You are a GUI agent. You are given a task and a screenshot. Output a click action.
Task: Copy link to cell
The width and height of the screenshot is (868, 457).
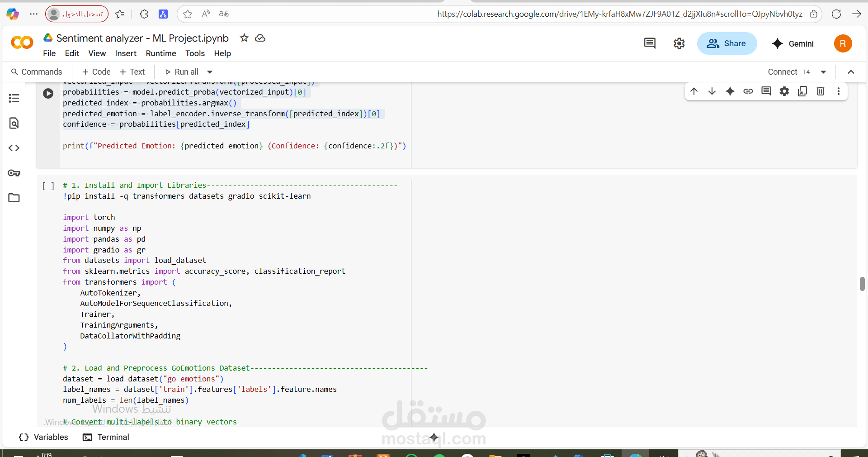[748, 91]
